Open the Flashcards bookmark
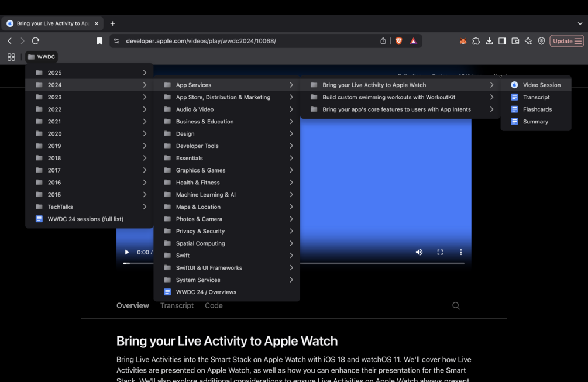This screenshot has height=382, width=588. [x=536, y=109]
